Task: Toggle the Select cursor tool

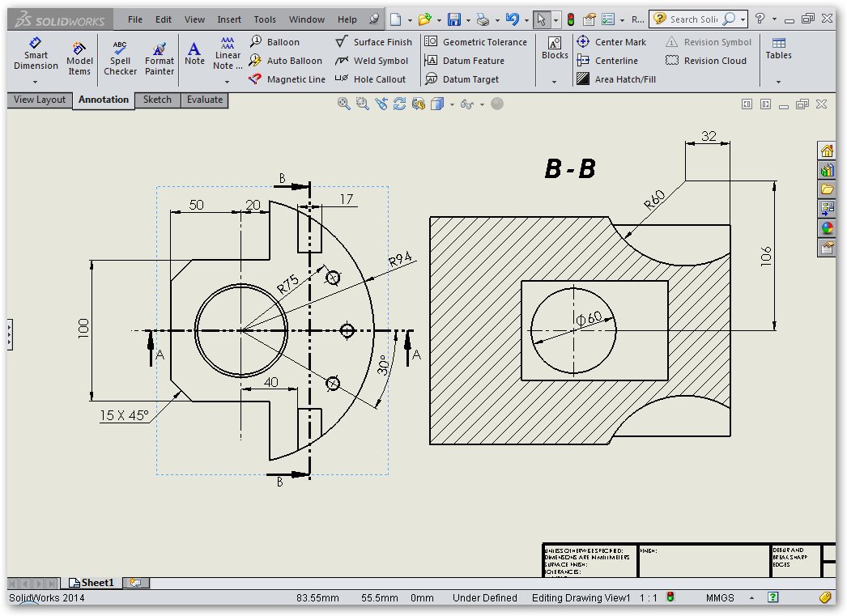Action: [541, 20]
